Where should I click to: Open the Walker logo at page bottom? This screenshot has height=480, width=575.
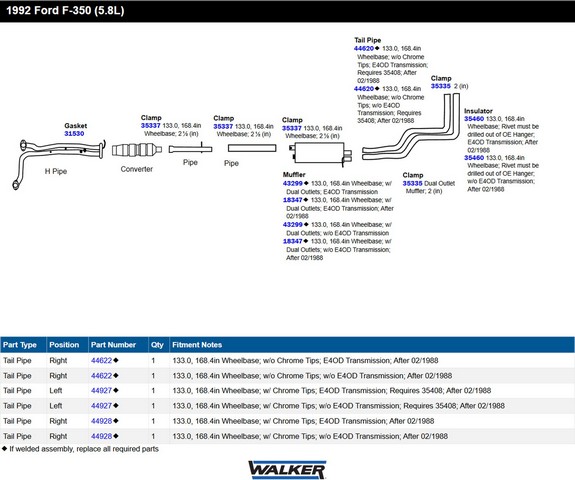287,470
